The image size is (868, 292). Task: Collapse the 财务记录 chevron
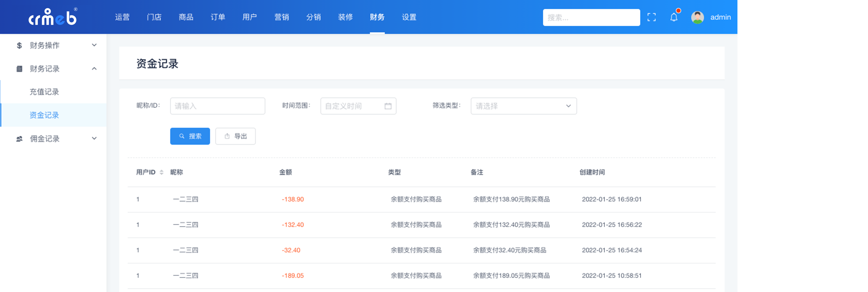tap(94, 69)
